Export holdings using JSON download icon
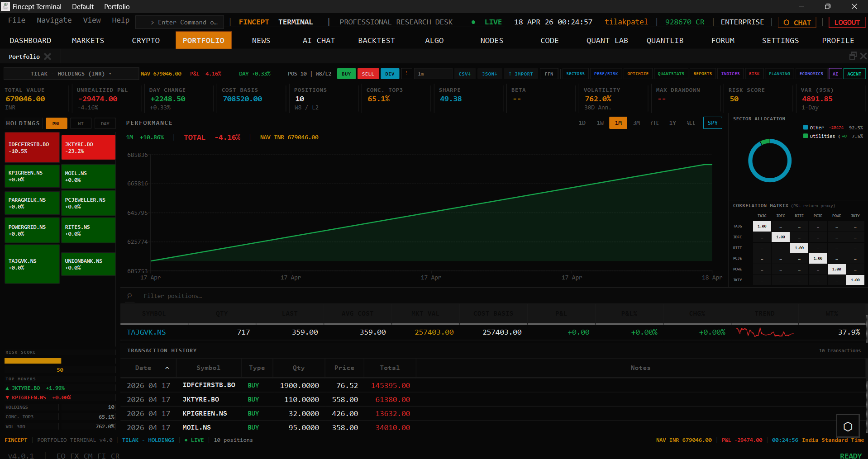Image resolution: width=868 pixels, height=459 pixels. [490, 74]
